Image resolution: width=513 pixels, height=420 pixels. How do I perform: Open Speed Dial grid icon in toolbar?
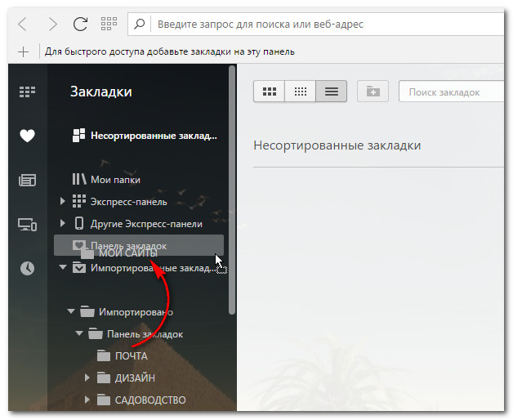click(x=109, y=24)
